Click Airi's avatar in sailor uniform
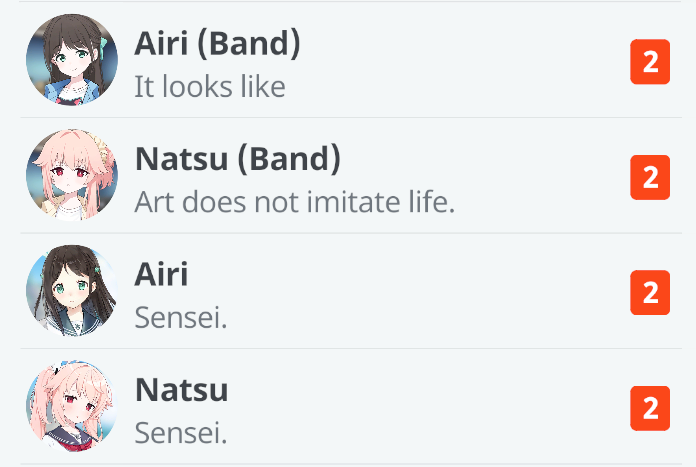This screenshot has height=467, width=696. [x=72, y=291]
